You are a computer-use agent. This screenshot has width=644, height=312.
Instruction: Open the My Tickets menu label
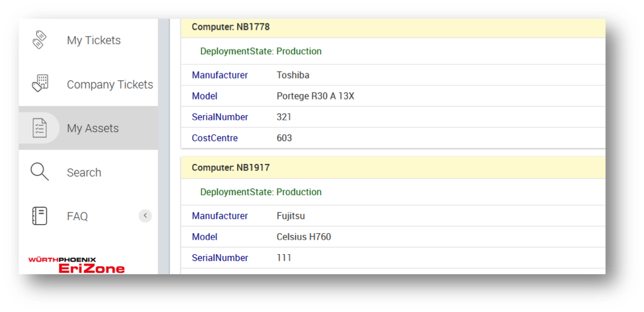(x=93, y=40)
